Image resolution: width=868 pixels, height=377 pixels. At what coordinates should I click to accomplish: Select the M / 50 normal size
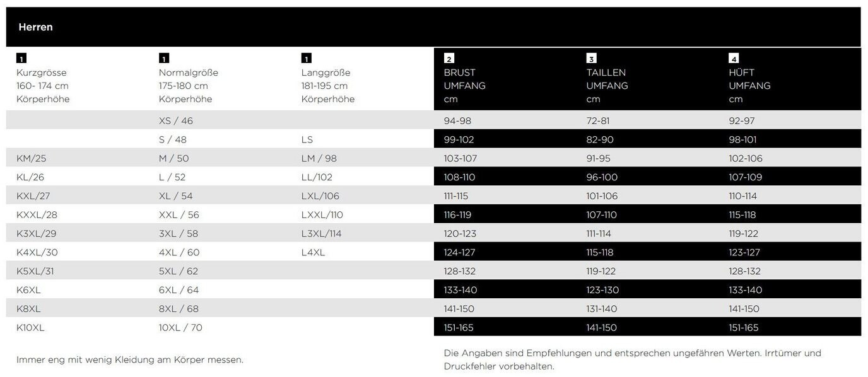pos(173,158)
